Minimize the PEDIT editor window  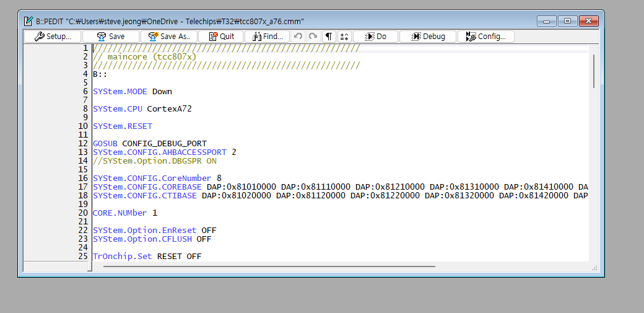tap(547, 20)
